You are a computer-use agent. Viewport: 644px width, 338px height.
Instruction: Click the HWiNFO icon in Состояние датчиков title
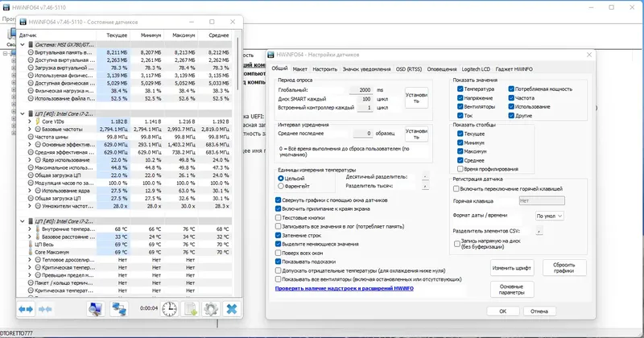pyautogui.click(x=23, y=22)
